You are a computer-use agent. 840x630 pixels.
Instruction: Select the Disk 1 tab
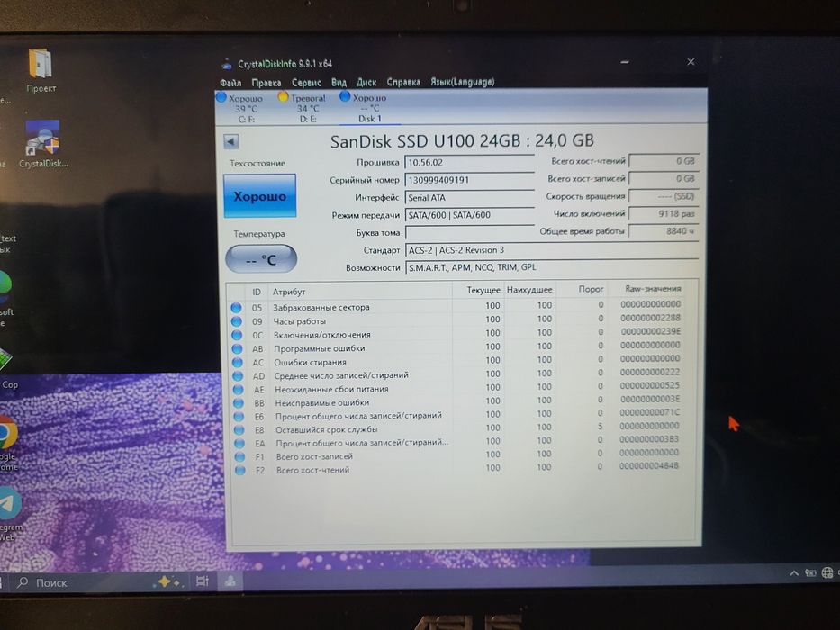(369, 108)
